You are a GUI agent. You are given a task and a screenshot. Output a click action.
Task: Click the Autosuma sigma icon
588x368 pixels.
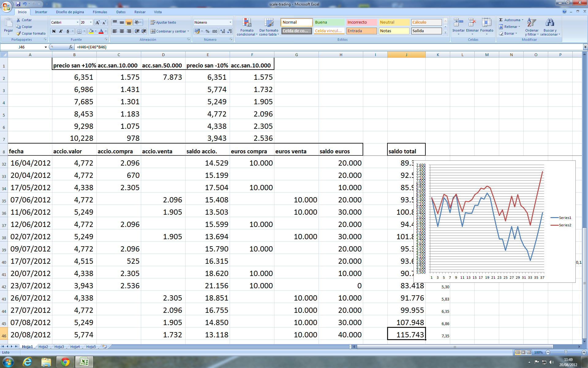click(x=501, y=20)
